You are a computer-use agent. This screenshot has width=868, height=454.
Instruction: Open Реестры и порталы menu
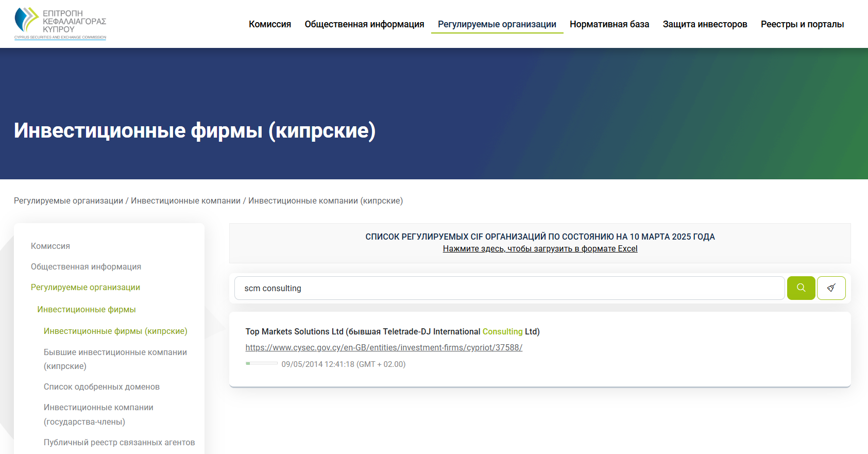point(802,24)
